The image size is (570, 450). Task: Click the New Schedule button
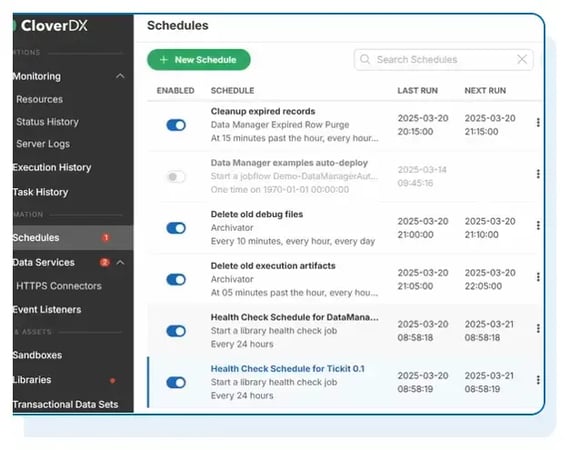198,60
